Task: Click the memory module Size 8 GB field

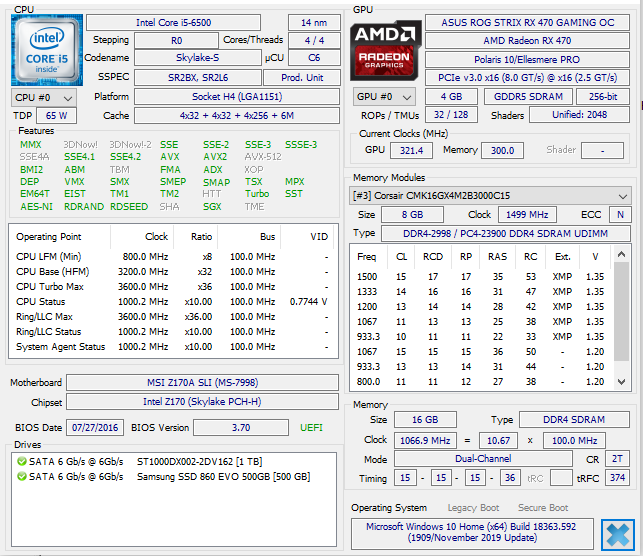Action: point(412,214)
